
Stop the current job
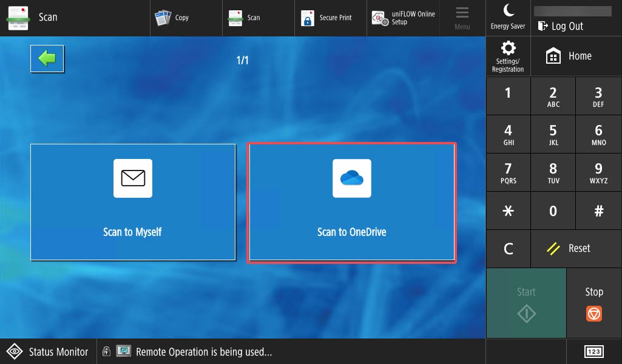pos(594,303)
